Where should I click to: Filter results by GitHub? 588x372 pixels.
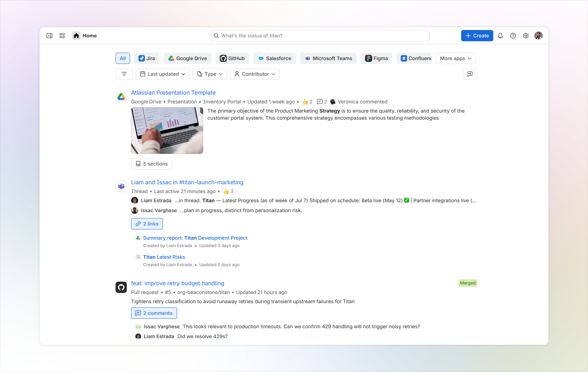(232, 58)
